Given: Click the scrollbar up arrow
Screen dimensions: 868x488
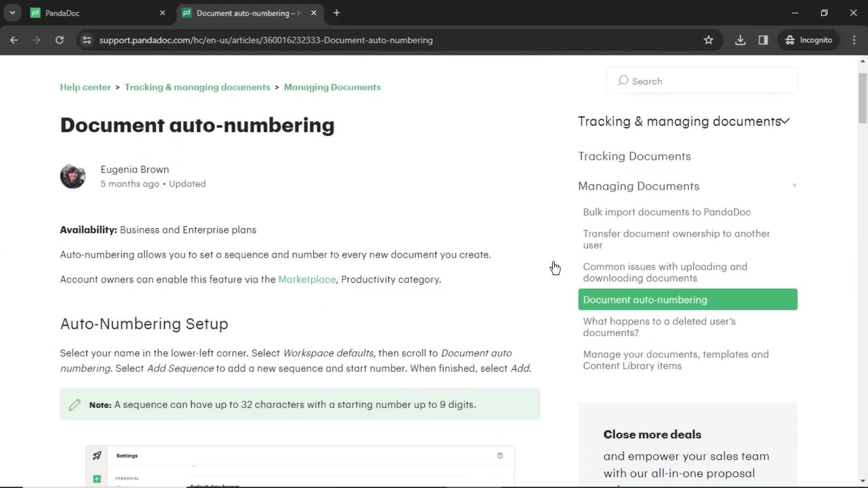Looking at the screenshot, I should (863, 61).
